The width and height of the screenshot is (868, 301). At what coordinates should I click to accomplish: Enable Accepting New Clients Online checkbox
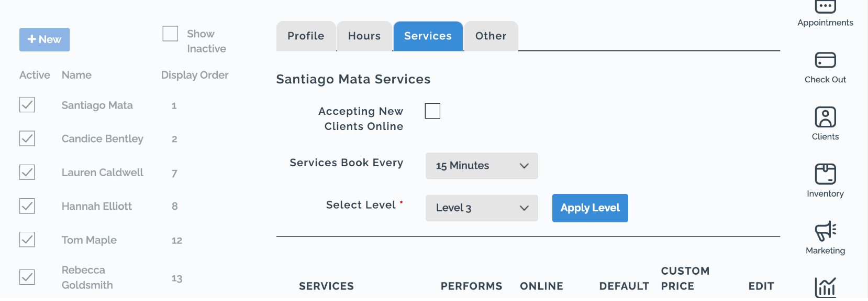432,111
